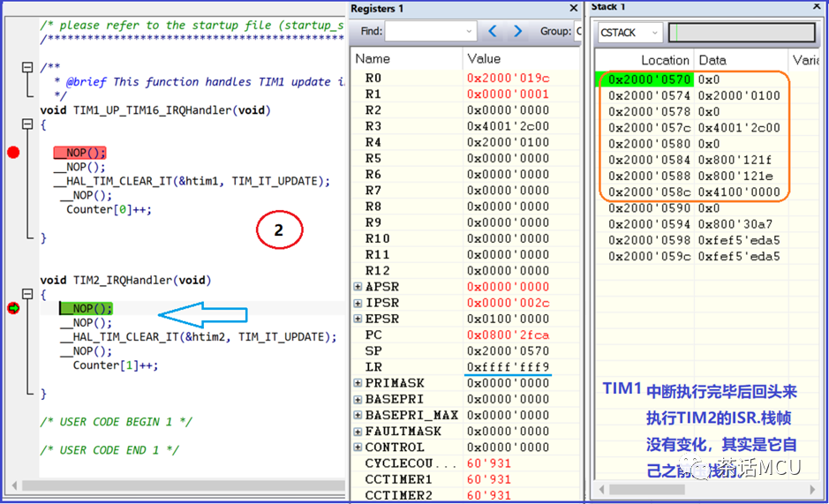829x504 pixels.
Task: Collapse TIM2_IRQHandler function body
Action: [x=27, y=294]
